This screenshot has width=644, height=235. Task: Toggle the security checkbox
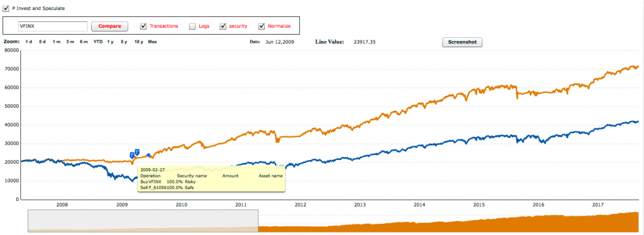click(223, 26)
